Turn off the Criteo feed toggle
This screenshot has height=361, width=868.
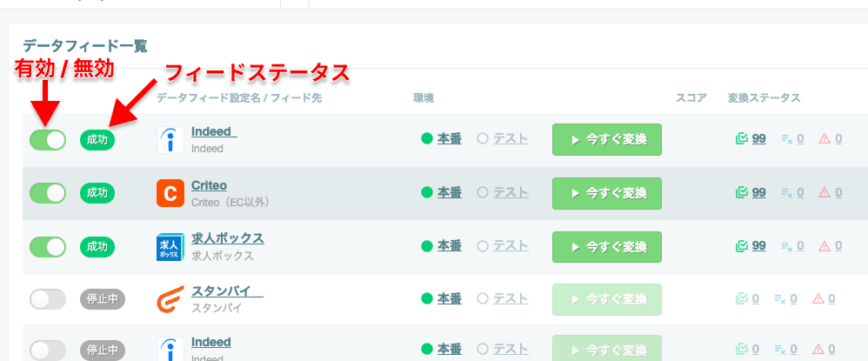coord(48,193)
